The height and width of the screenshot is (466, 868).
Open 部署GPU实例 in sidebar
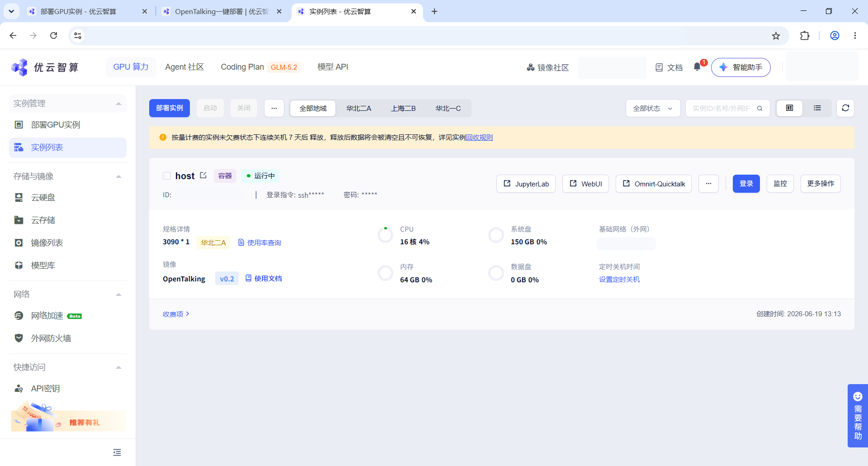68,125
